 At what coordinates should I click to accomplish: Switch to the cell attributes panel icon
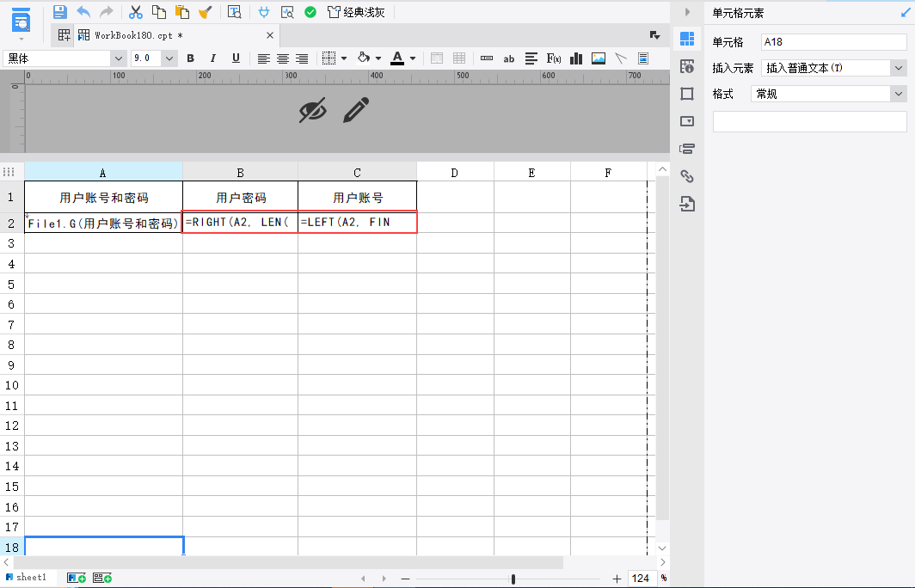coord(687,66)
